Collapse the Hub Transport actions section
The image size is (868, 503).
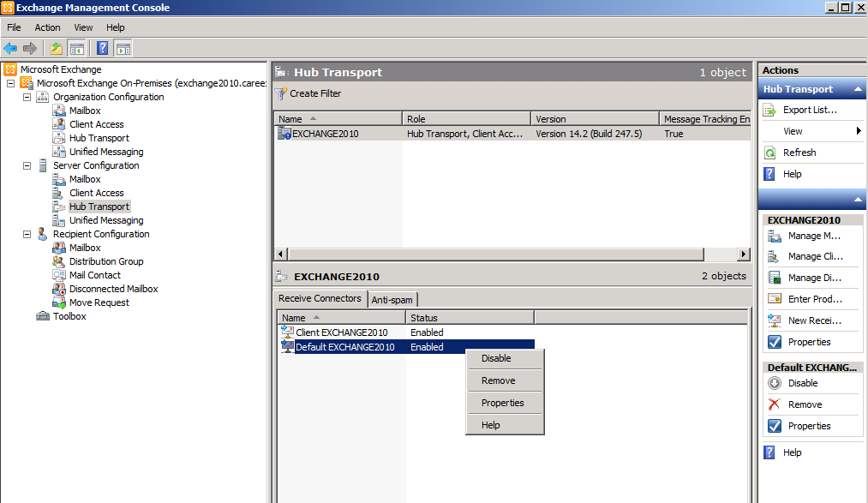click(x=858, y=89)
